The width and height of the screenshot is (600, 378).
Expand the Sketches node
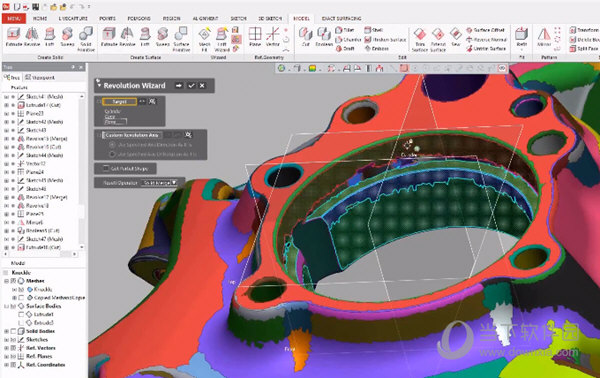click(x=6, y=340)
